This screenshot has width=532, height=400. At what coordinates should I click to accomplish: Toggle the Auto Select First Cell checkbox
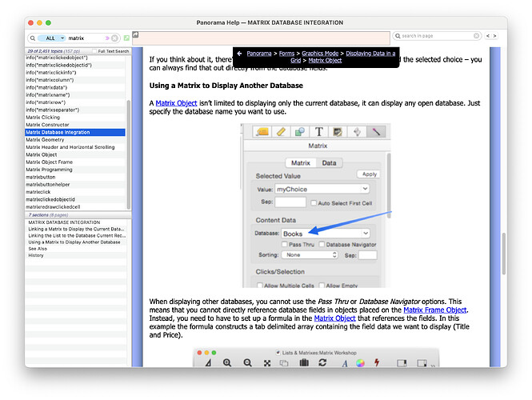[x=315, y=202]
